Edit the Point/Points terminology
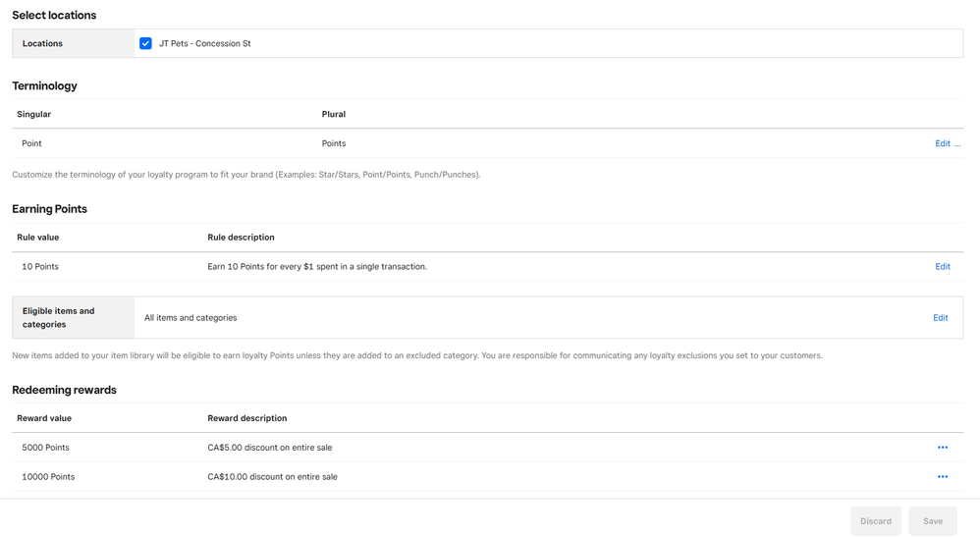This screenshot has height=537, width=980. coord(943,143)
